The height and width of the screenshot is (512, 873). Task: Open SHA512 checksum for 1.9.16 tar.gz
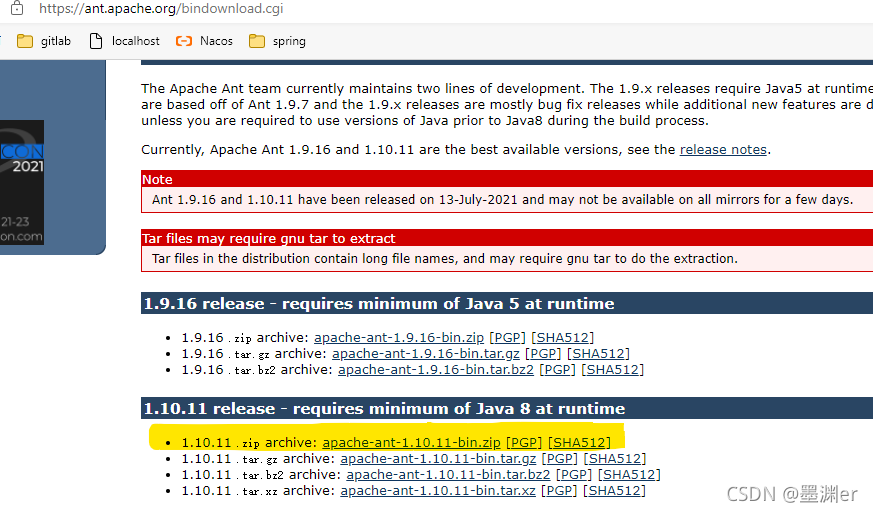tap(598, 354)
